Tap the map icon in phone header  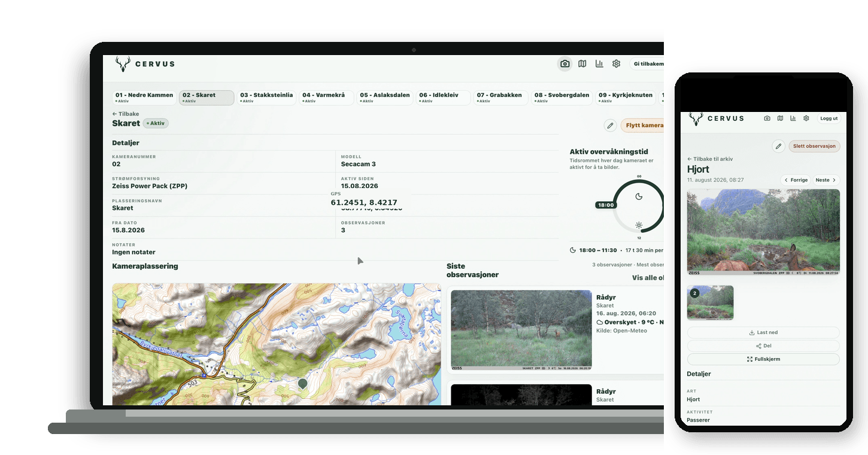coord(780,119)
